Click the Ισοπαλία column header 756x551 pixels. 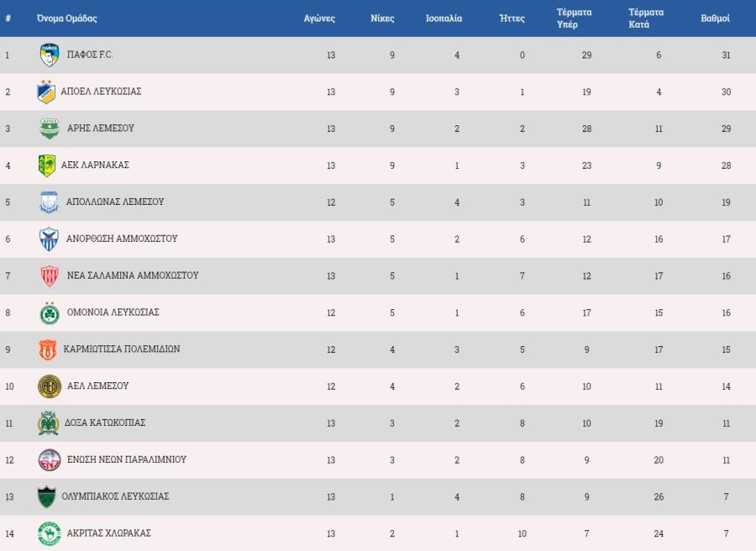(x=444, y=18)
